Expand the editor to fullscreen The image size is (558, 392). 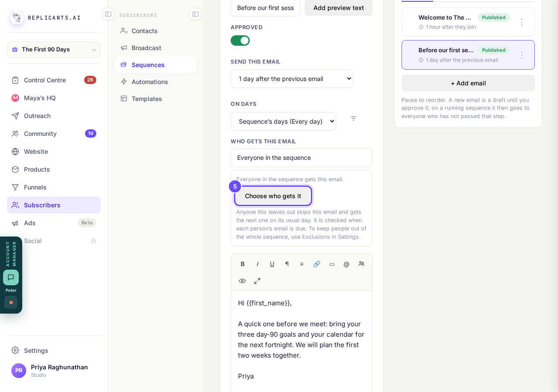257,281
